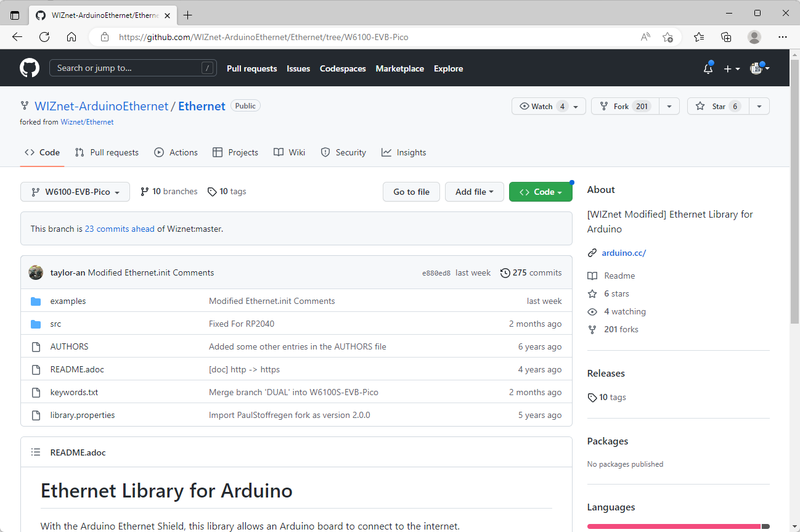
Task: Click the keywords.txt file icon
Action: pyautogui.click(x=36, y=392)
